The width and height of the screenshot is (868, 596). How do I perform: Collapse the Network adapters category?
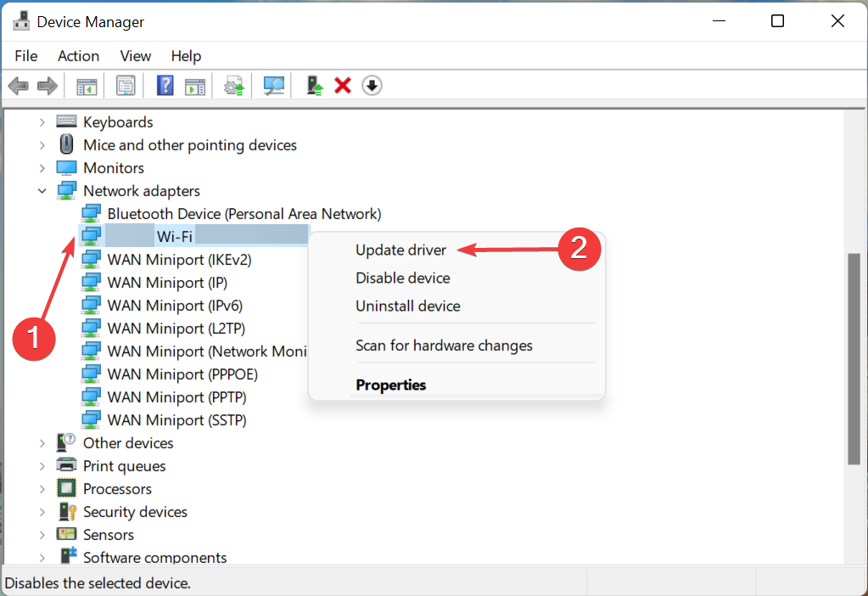(x=42, y=191)
